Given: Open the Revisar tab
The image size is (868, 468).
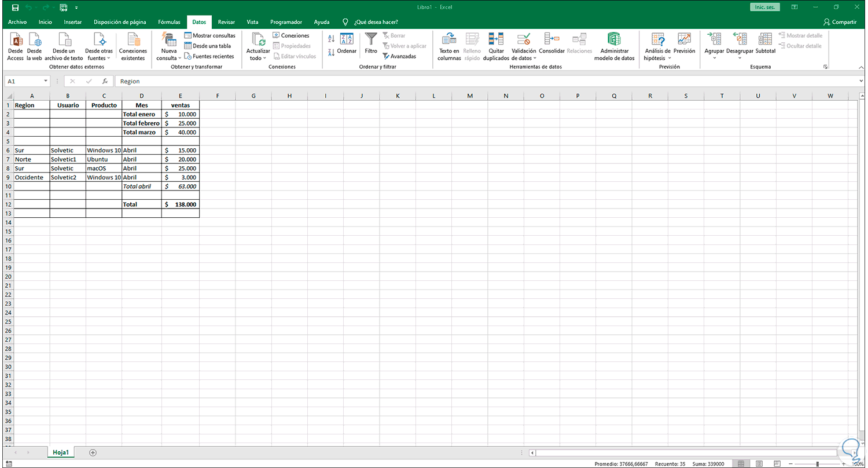Looking at the screenshot, I should (226, 22).
